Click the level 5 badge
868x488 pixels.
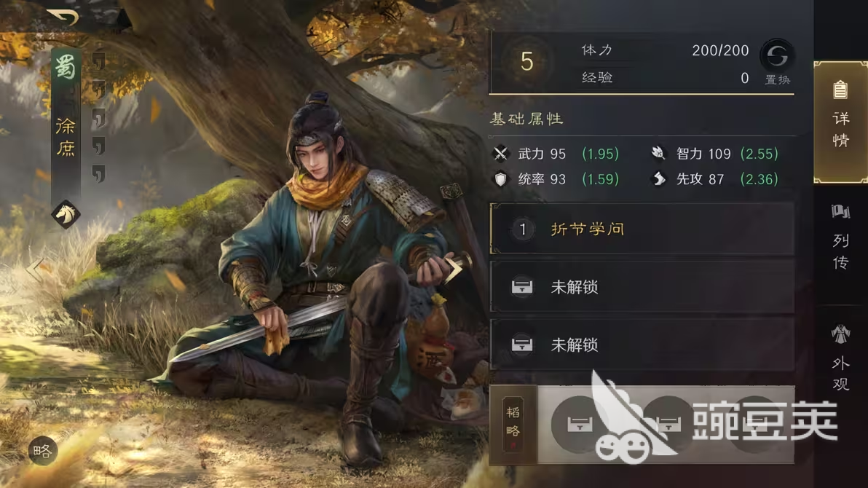coord(526,61)
